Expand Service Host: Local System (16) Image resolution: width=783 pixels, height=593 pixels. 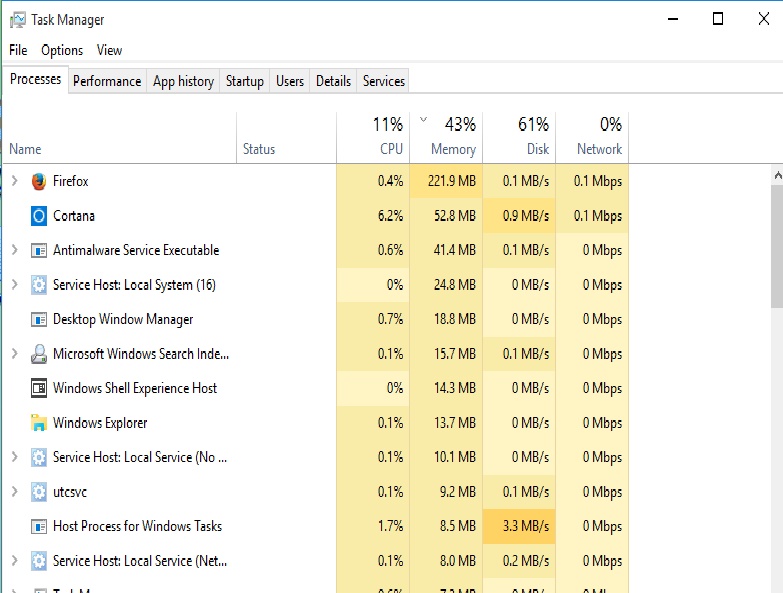pyautogui.click(x=14, y=285)
